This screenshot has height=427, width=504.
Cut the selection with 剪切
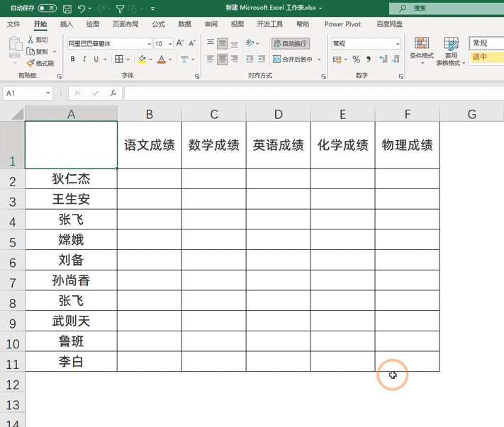pyautogui.click(x=38, y=40)
